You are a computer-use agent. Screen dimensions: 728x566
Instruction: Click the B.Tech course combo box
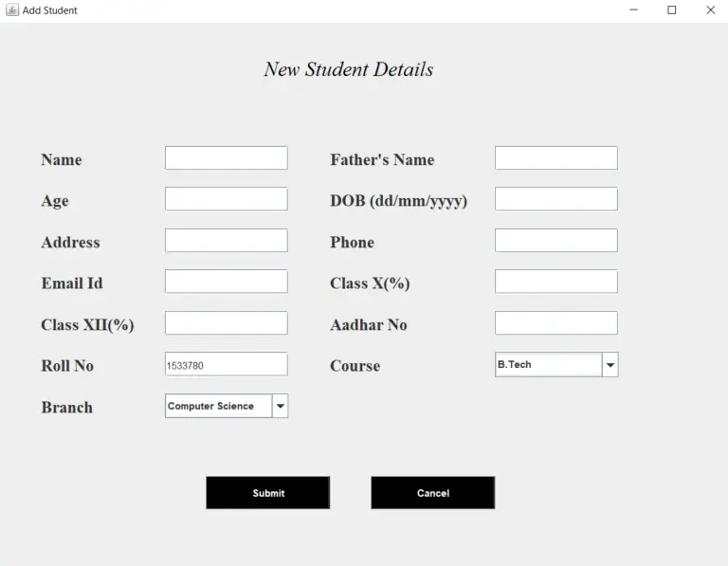[548, 365]
